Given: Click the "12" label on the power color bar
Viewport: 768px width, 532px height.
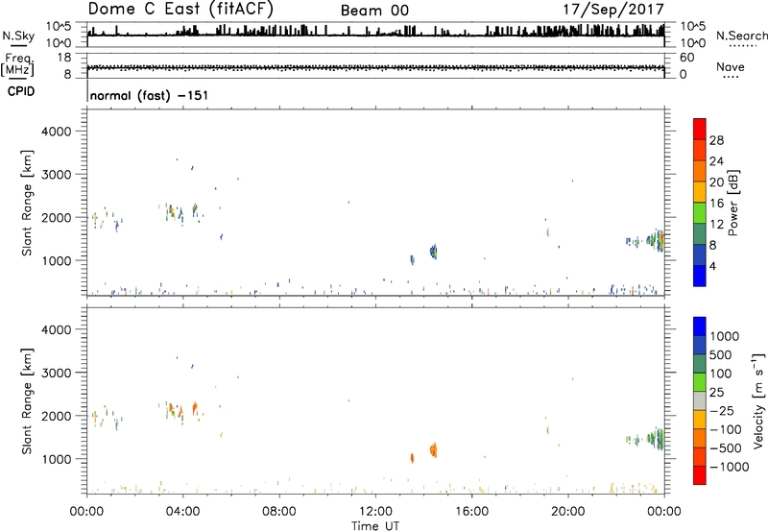Looking at the screenshot, I should click(716, 225).
